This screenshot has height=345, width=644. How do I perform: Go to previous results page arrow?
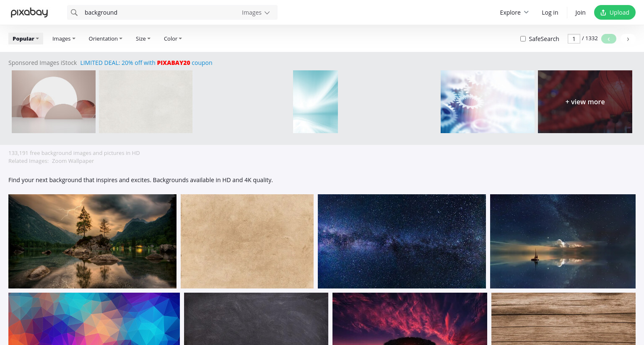click(x=608, y=39)
